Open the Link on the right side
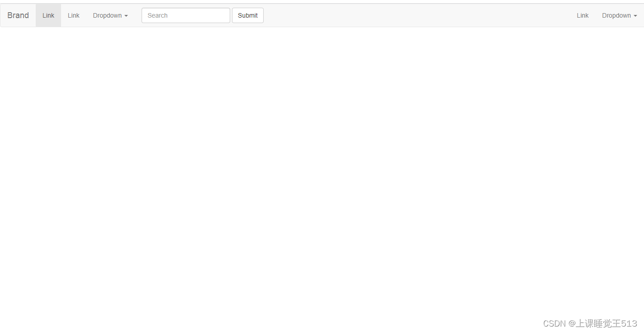The image size is (644, 332). click(x=582, y=15)
